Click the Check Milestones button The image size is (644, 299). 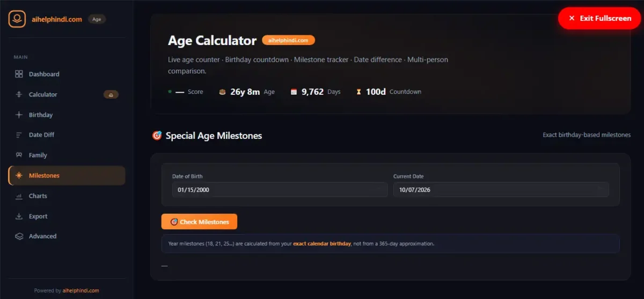click(199, 222)
